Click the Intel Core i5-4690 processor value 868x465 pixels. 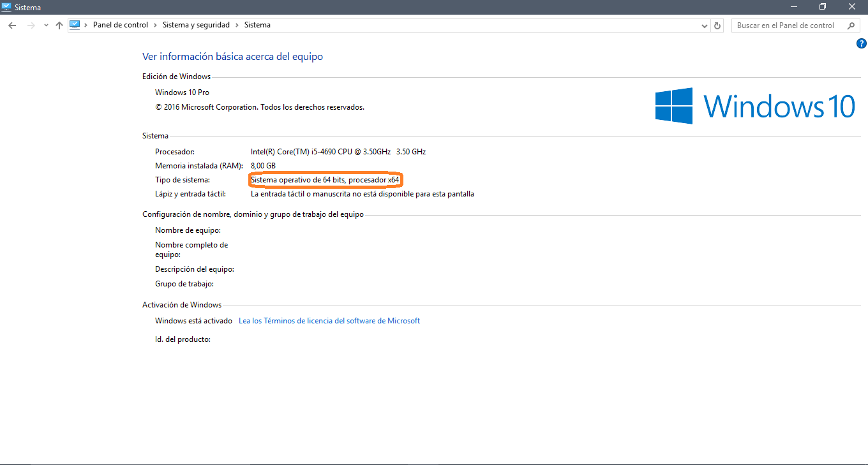point(338,152)
